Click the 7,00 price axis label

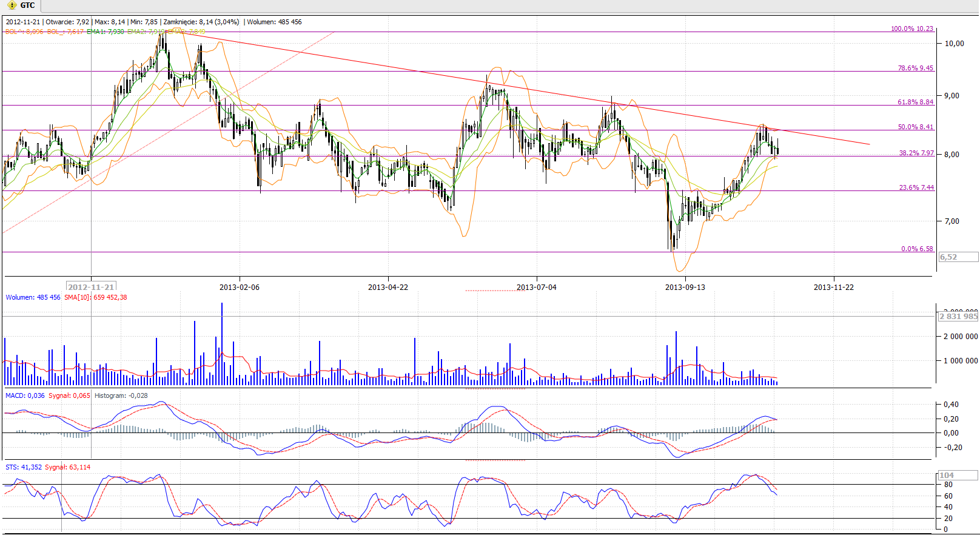click(x=951, y=221)
